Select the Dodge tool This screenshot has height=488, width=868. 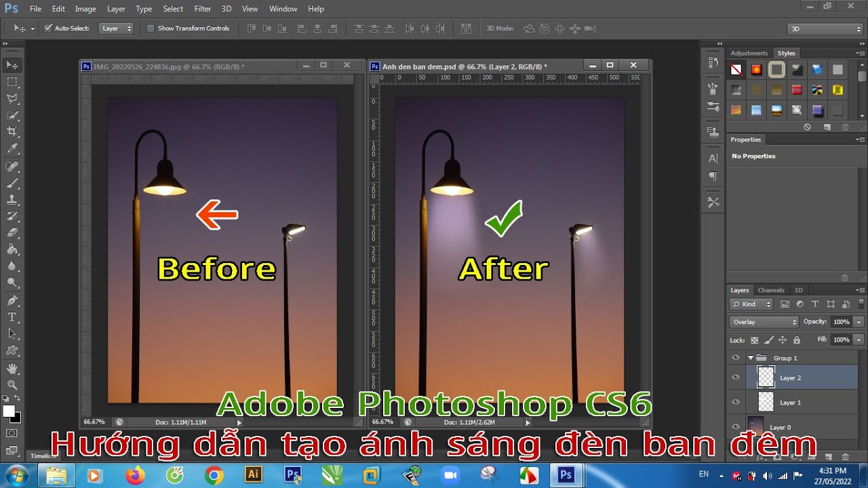click(12, 283)
